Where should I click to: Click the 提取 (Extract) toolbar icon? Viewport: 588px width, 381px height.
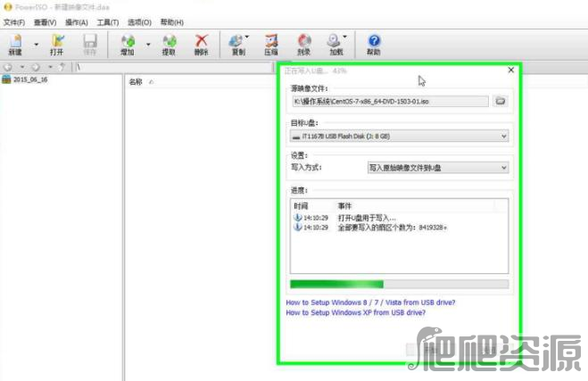pos(170,45)
